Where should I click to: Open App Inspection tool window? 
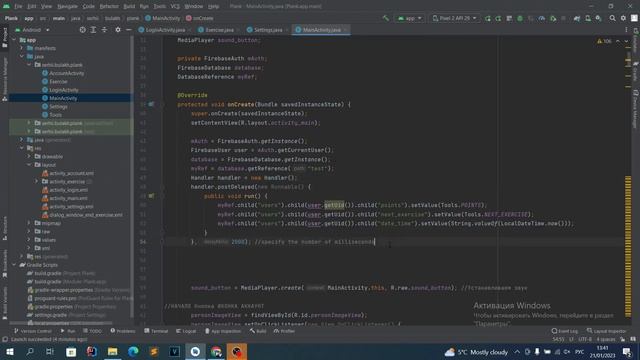(x=223, y=331)
